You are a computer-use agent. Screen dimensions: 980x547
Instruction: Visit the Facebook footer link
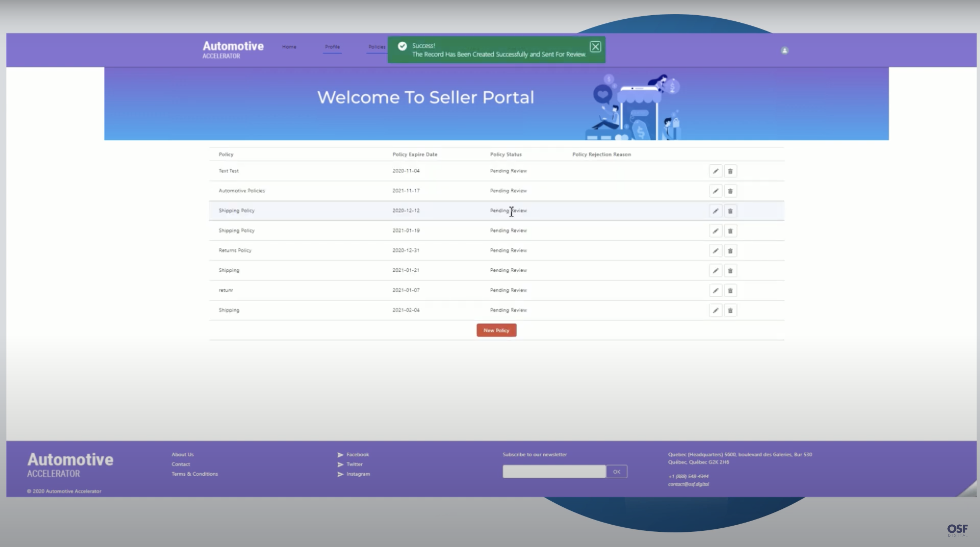click(x=357, y=455)
